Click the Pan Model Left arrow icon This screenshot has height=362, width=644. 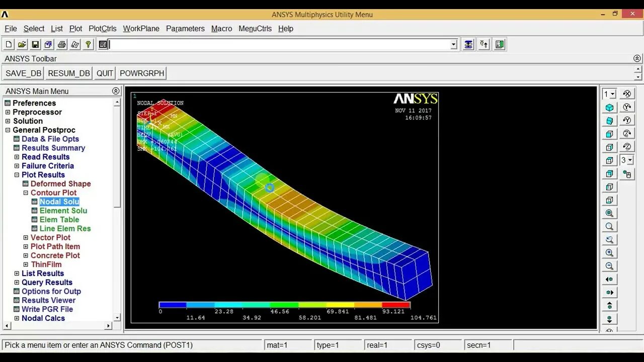click(x=609, y=279)
